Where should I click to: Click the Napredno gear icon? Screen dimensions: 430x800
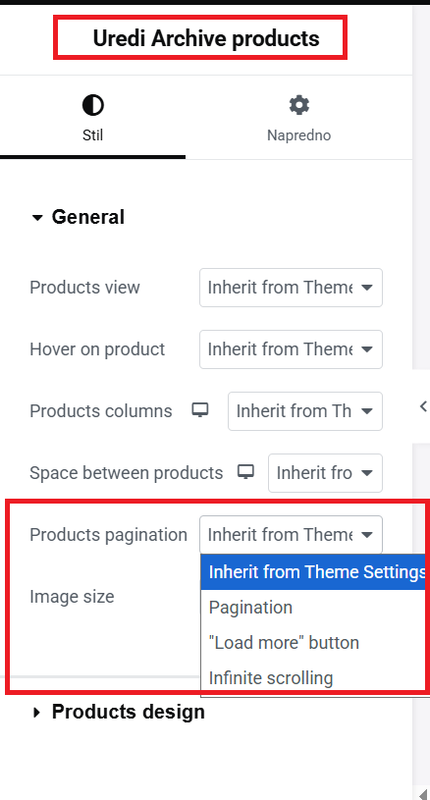click(x=299, y=105)
